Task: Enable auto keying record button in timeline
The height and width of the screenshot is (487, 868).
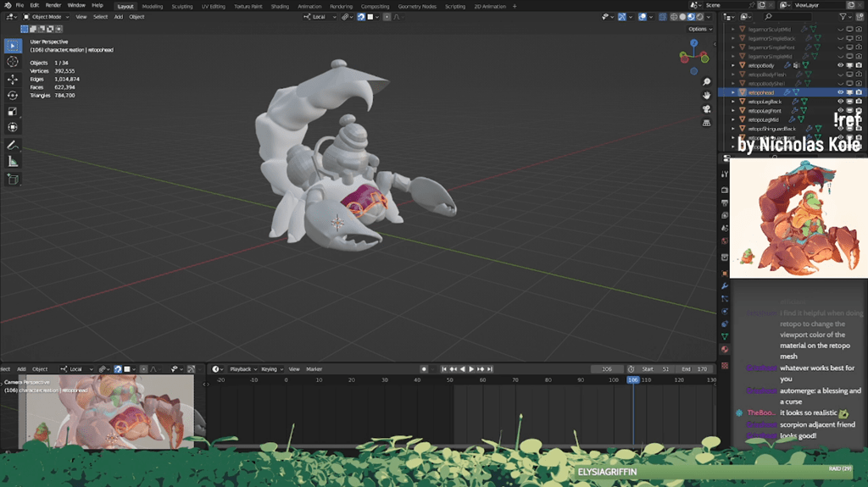Action: click(x=424, y=369)
